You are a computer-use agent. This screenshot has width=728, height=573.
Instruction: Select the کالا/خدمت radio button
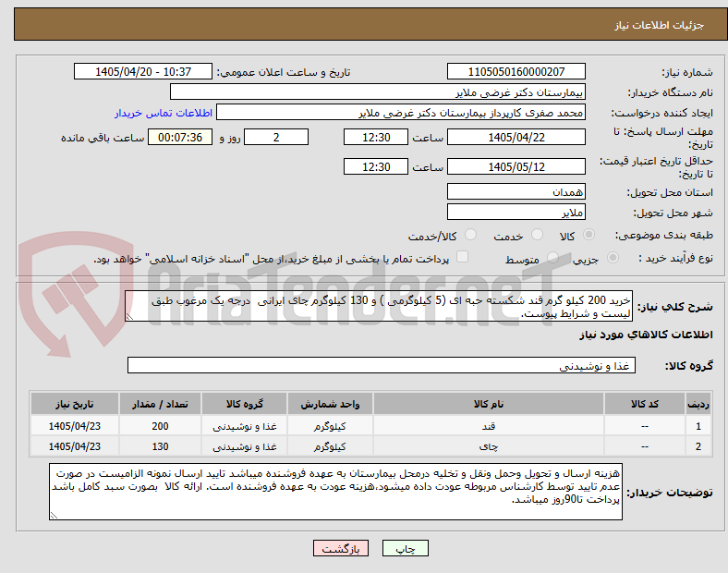coord(471,235)
